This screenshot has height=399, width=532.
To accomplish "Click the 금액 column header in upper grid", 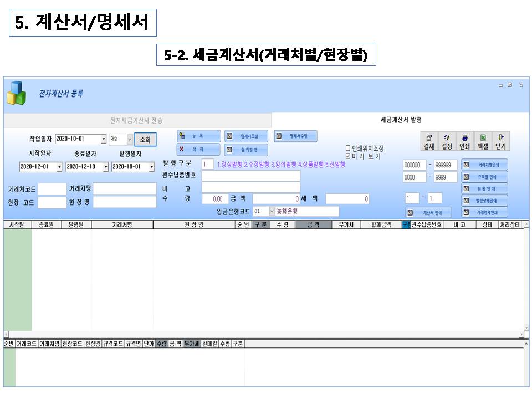I will 313,224.
